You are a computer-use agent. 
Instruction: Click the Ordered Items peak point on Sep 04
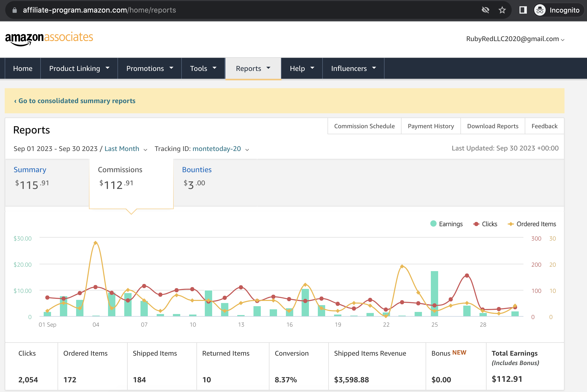click(95, 243)
